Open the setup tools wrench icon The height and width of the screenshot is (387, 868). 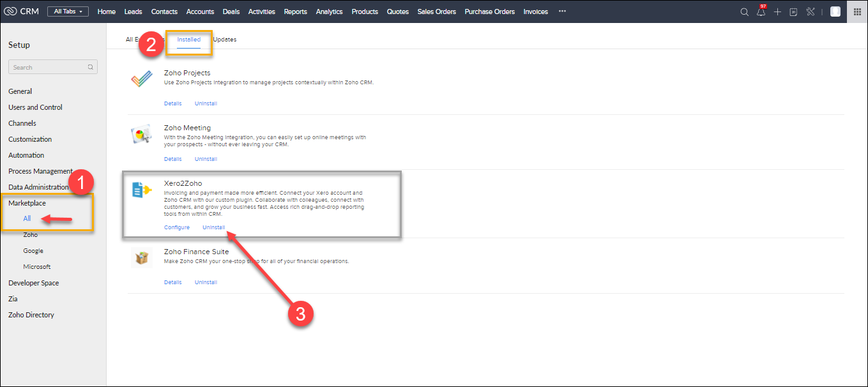click(811, 11)
